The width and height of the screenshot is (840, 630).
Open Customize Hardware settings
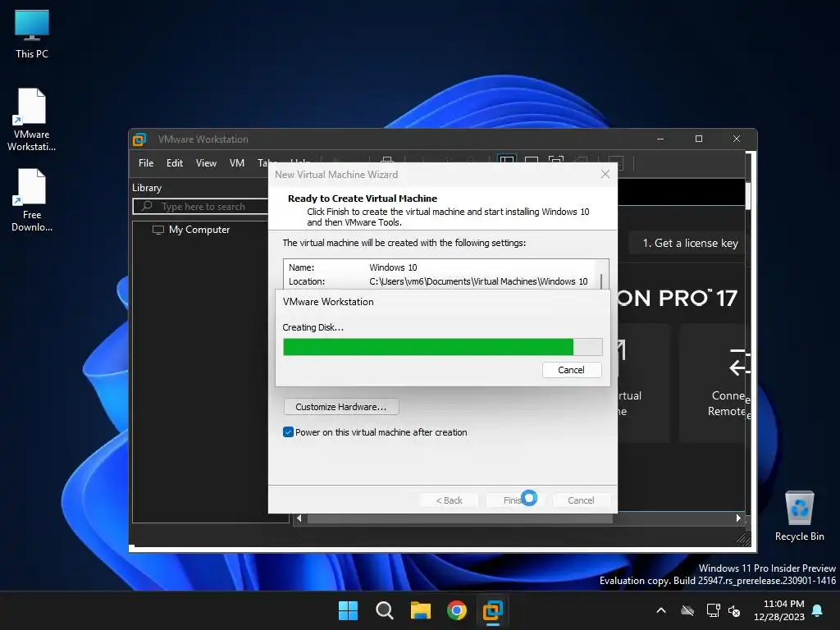coord(340,407)
